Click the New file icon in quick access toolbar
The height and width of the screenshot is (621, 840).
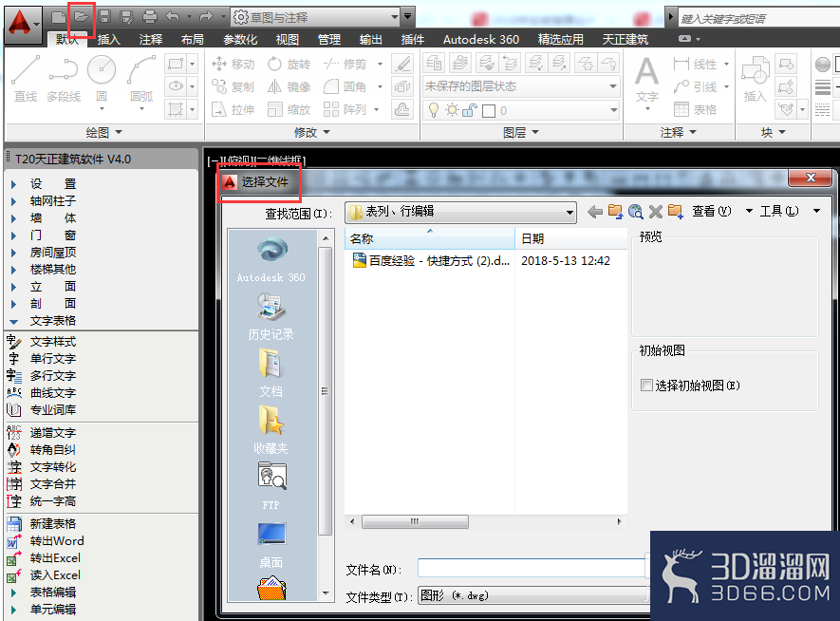pyautogui.click(x=58, y=17)
